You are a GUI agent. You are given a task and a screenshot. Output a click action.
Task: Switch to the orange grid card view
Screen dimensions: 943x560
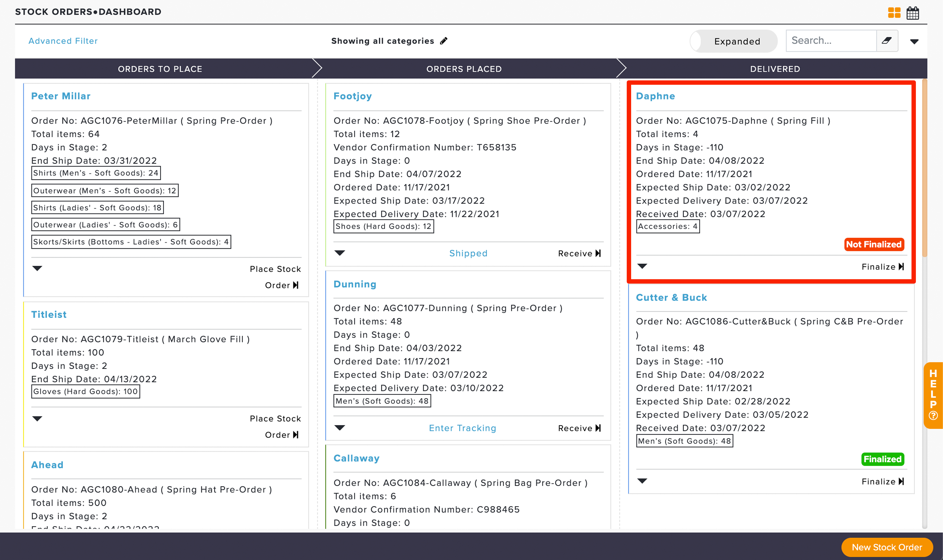point(894,13)
